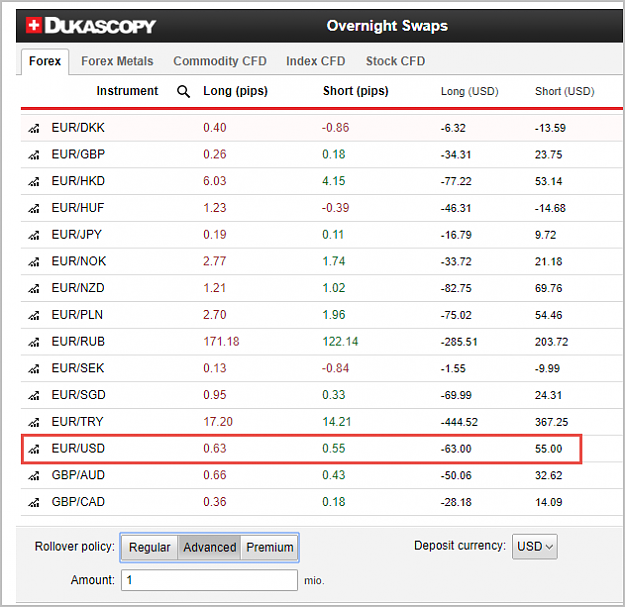Select the EUR/USD instrument name

(x=78, y=448)
